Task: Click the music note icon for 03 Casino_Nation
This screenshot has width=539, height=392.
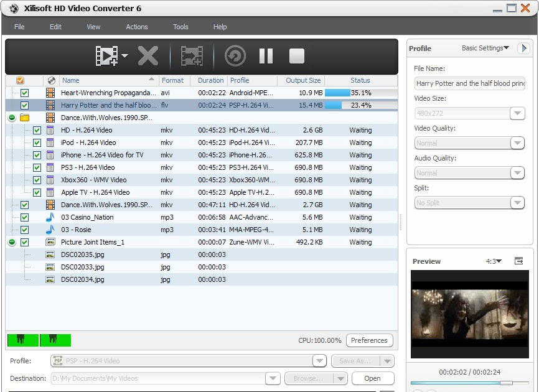Action: pos(52,217)
